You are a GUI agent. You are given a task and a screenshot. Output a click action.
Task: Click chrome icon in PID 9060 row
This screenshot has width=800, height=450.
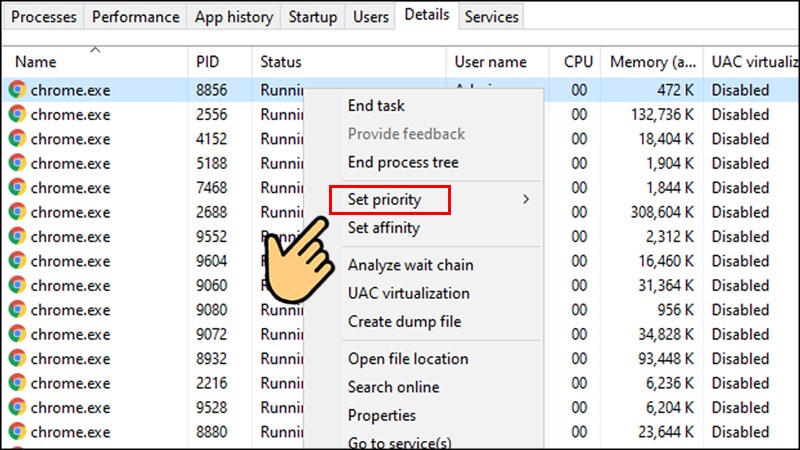pos(17,285)
